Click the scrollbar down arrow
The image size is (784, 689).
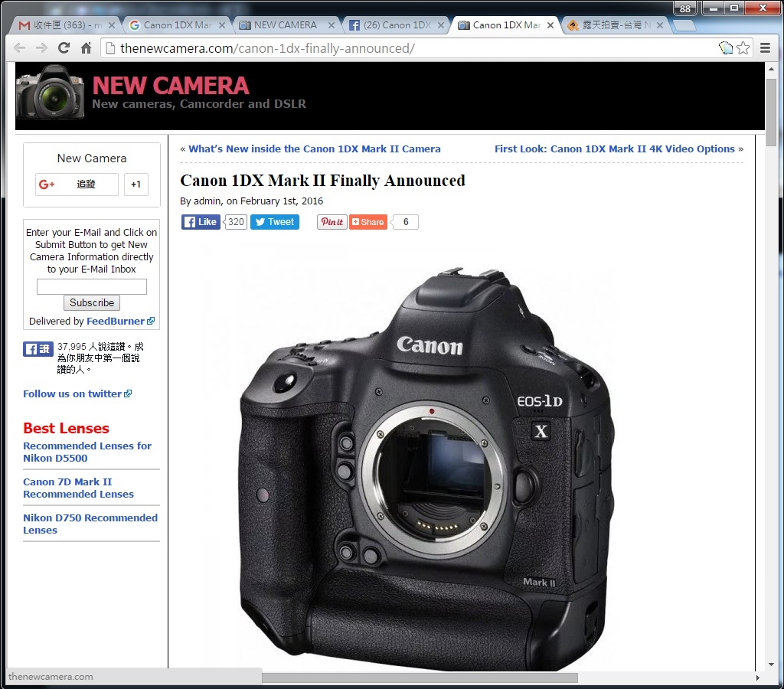click(771, 665)
